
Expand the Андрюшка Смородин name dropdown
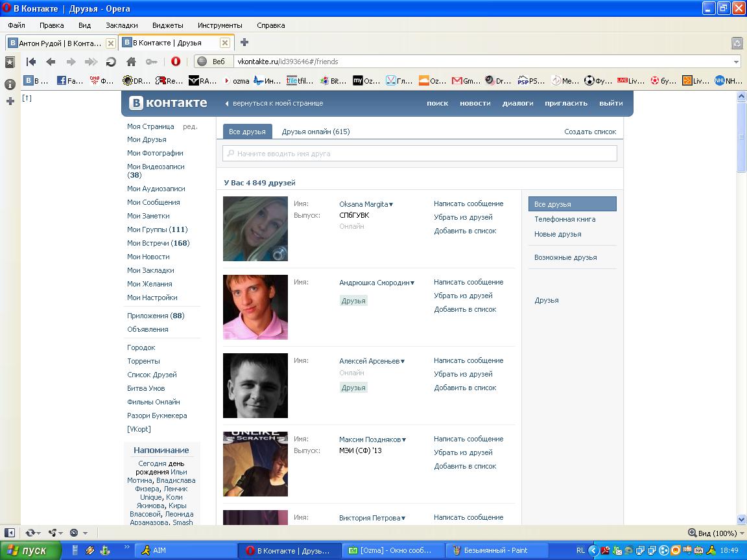click(x=412, y=283)
